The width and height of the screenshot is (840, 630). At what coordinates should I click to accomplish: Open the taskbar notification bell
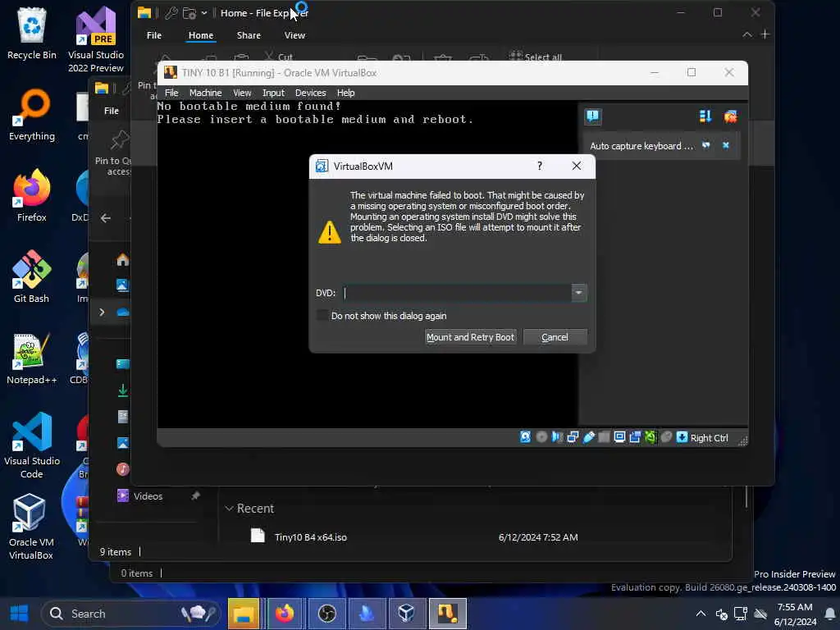pos(830,614)
